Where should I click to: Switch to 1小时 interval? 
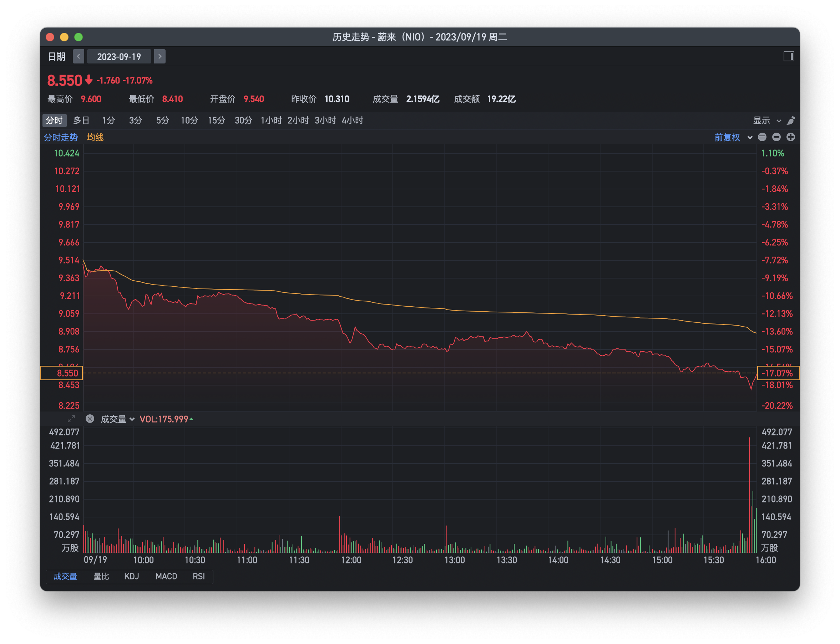coord(271,121)
